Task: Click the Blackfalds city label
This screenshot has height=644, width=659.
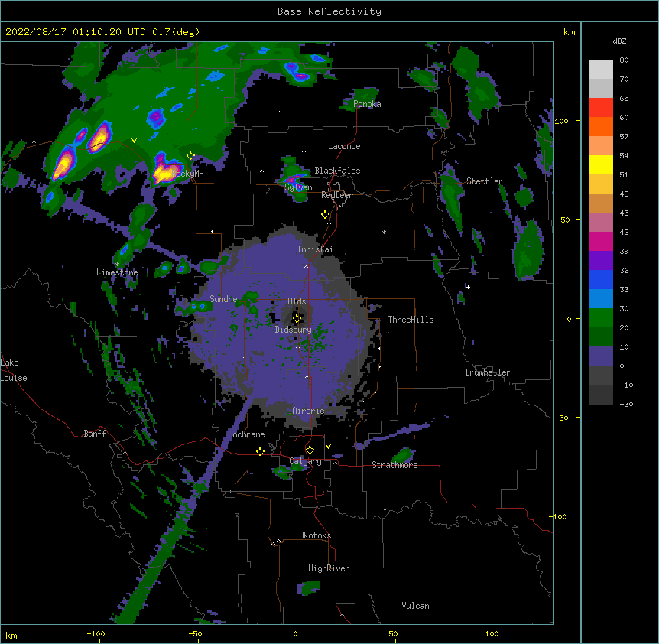Action: 337,171
